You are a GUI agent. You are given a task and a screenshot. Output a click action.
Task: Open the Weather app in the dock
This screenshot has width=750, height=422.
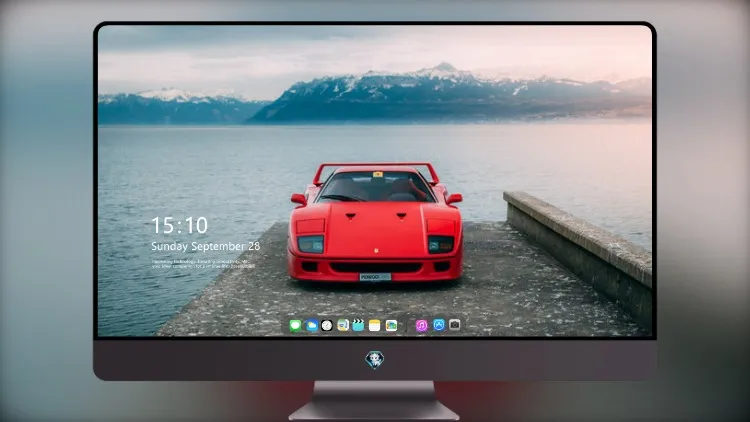[311, 325]
